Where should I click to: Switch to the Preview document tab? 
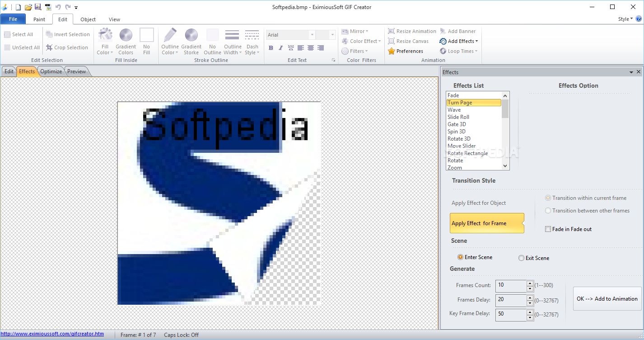(x=76, y=71)
